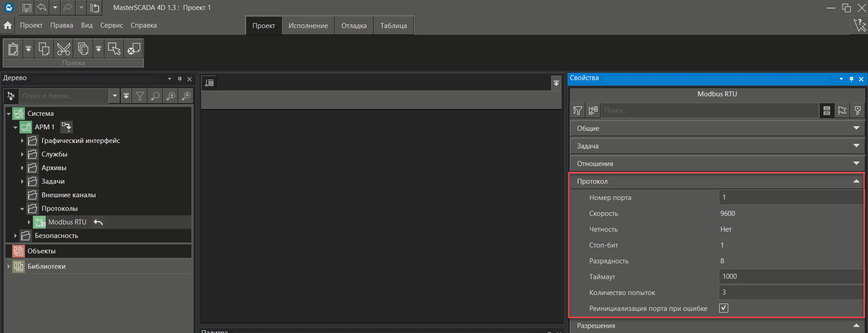Click the delete icon in the Правка toolbar

click(133, 48)
